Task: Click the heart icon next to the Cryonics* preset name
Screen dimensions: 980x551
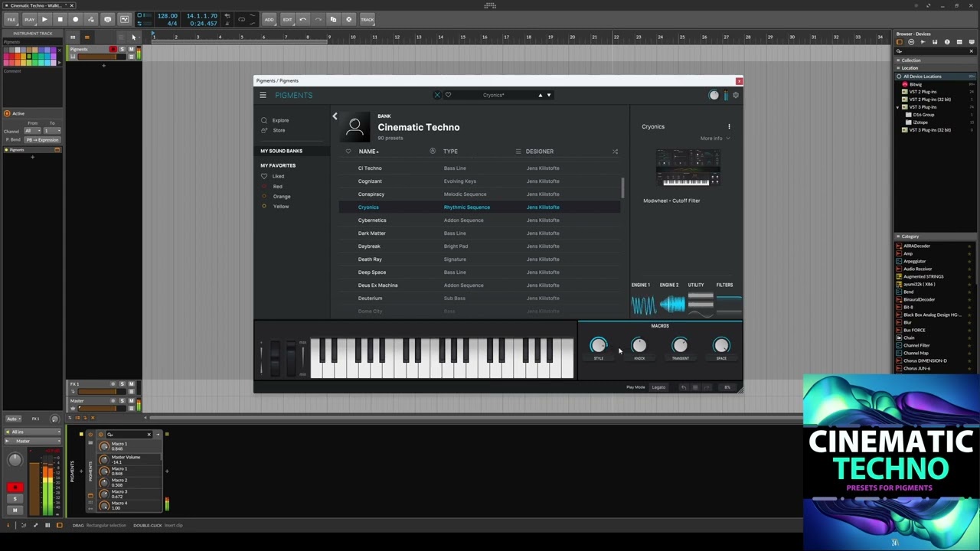Action: pyautogui.click(x=448, y=95)
